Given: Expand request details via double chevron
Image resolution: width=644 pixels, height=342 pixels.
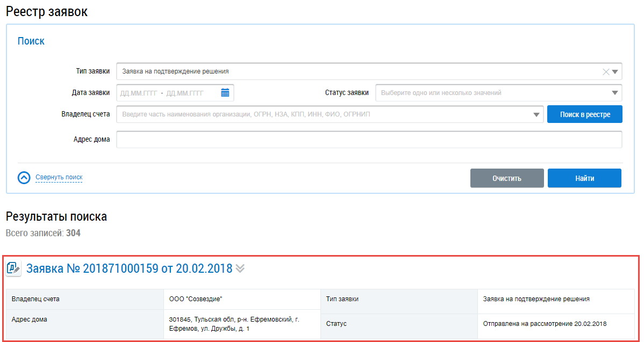Looking at the screenshot, I should point(240,268).
